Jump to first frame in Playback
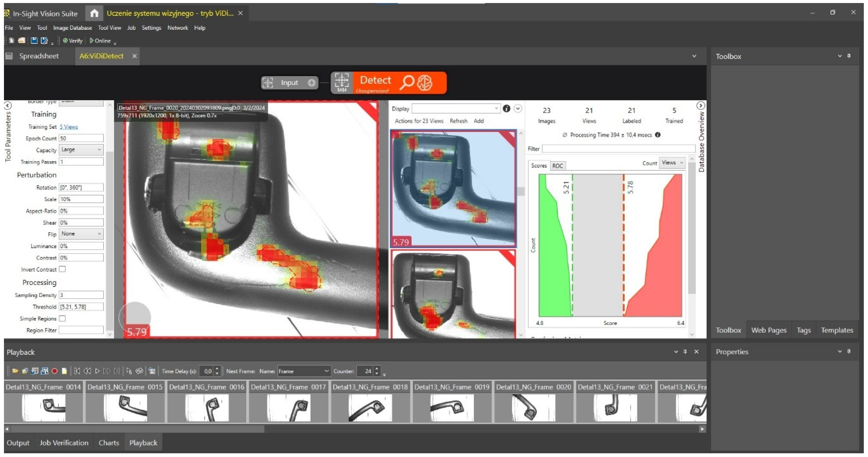The height and width of the screenshot is (457, 868). click(77, 371)
